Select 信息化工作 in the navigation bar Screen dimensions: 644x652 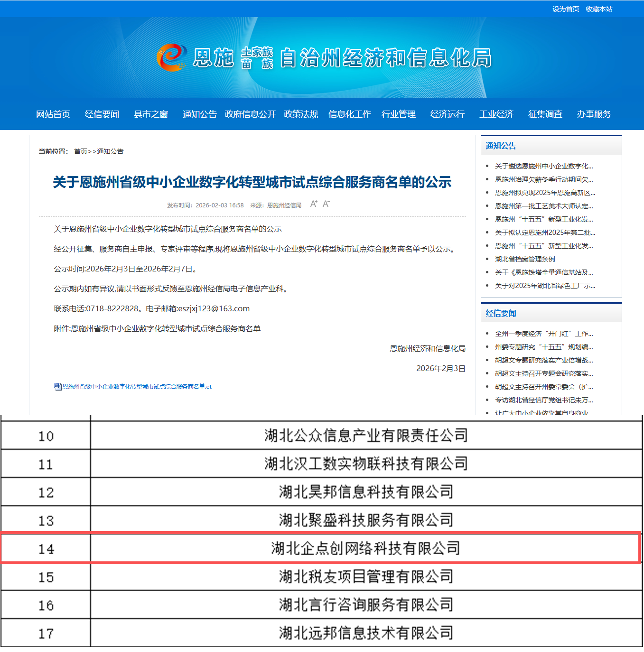click(349, 114)
